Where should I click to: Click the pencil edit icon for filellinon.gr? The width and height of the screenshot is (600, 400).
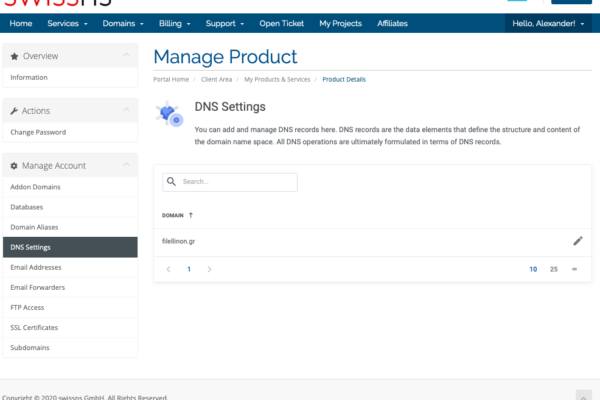coord(577,241)
